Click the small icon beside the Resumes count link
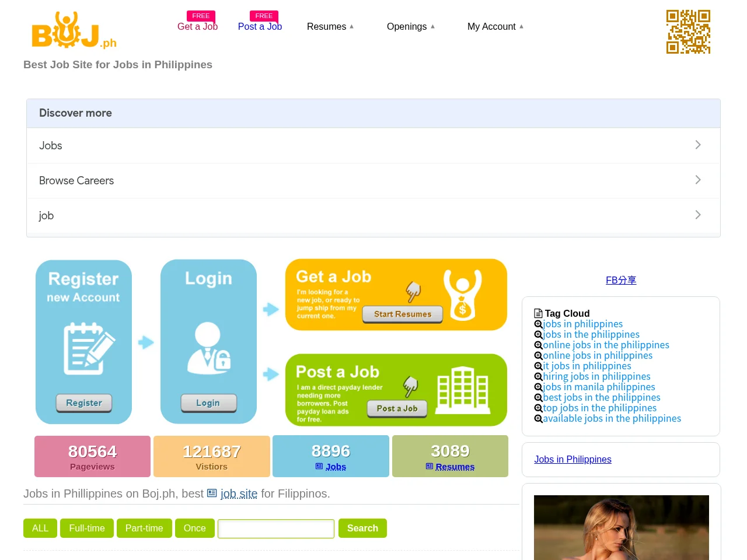747x560 pixels. tap(430, 467)
